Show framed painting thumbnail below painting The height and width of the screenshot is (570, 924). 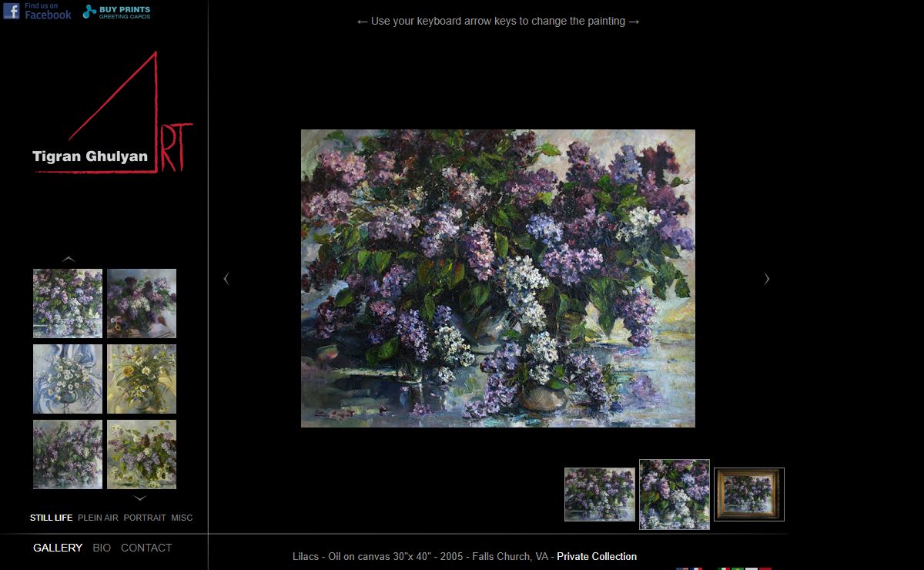click(749, 495)
